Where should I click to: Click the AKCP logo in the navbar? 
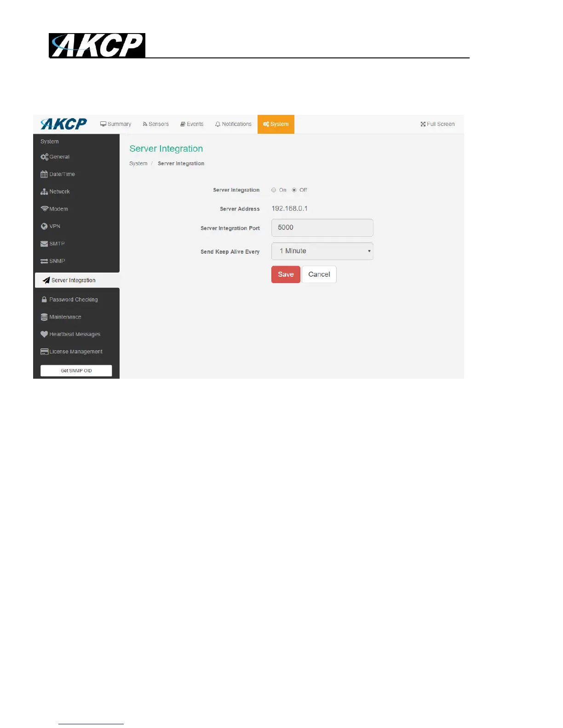click(x=64, y=124)
